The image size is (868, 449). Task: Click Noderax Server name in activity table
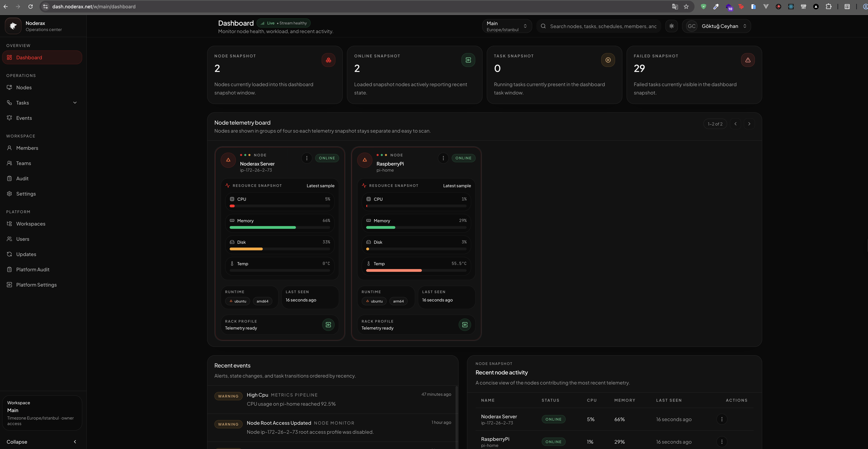coord(499,417)
